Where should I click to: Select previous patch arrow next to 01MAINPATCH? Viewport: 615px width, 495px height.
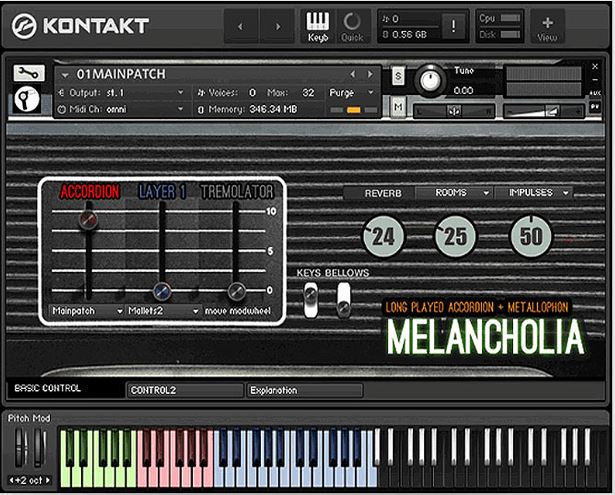click(x=353, y=74)
